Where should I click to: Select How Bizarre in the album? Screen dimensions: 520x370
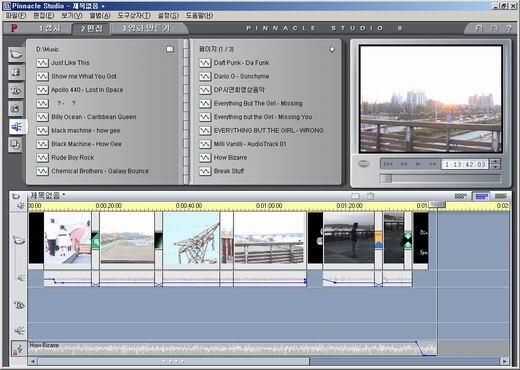[x=230, y=158]
